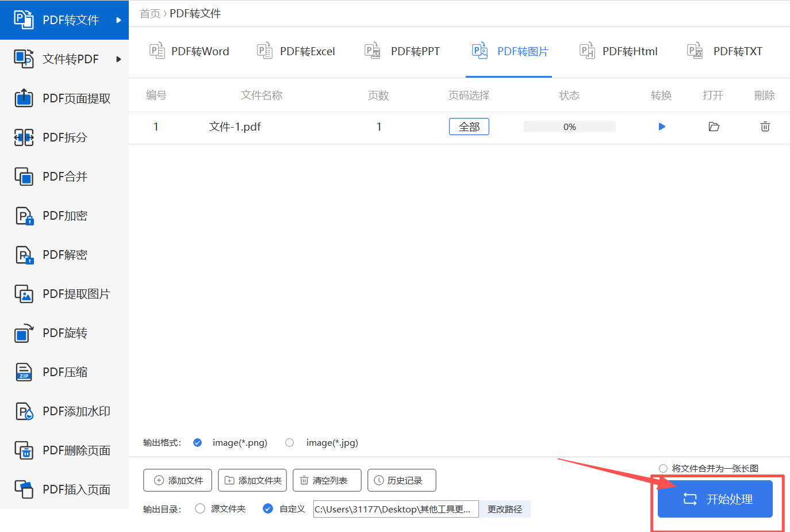This screenshot has width=790, height=532.
Task: Clear the list with 清空列表
Action: [x=327, y=480]
